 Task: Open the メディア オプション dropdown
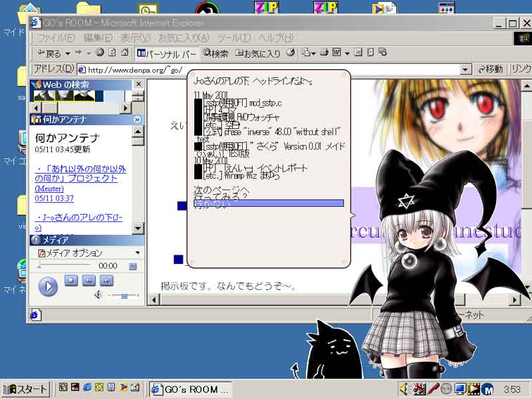pyautogui.click(x=138, y=253)
